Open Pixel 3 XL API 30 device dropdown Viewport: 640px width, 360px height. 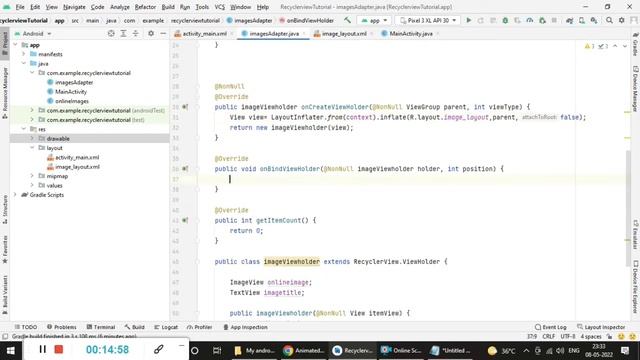point(428,20)
